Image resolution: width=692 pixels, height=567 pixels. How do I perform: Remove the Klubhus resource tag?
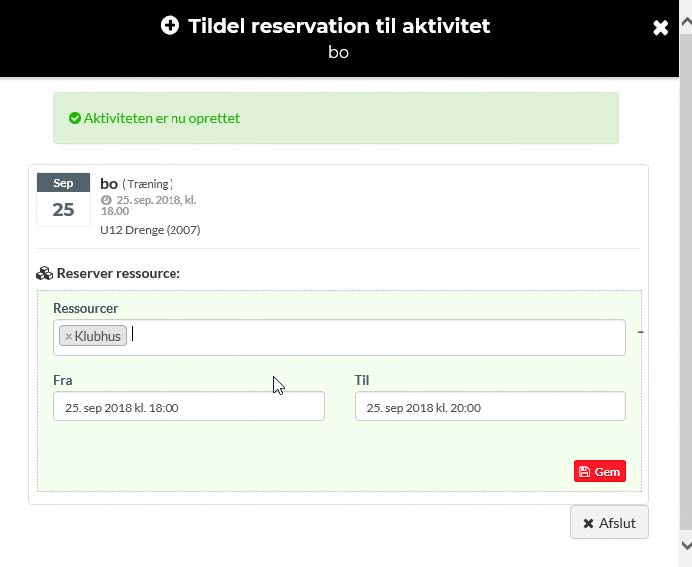(68, 336)
